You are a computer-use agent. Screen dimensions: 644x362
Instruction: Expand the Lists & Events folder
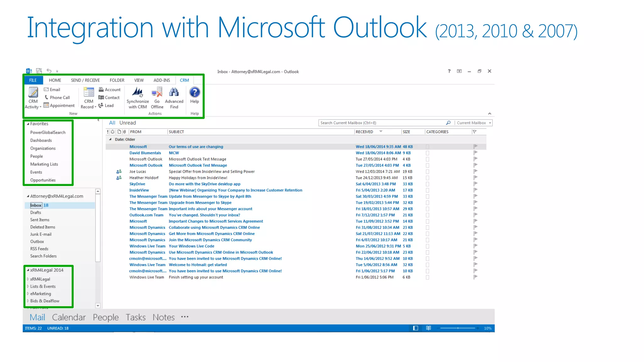[28, 286]
